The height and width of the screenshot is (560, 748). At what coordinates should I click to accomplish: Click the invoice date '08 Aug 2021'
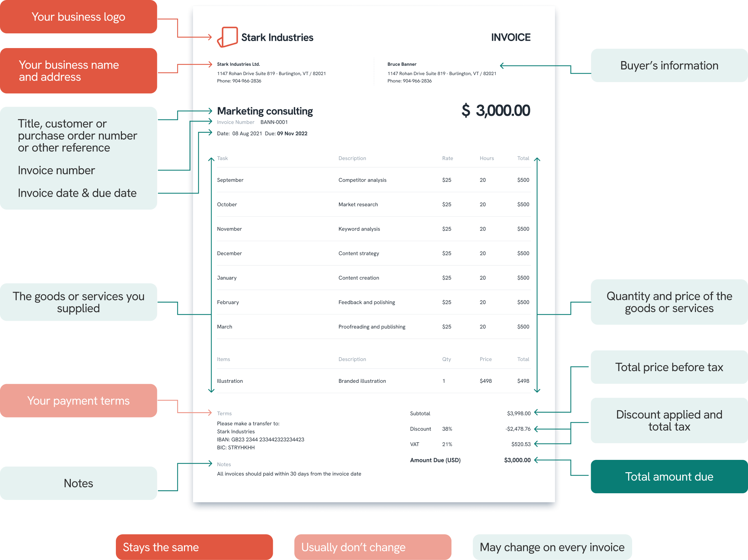tap(247, 133)
